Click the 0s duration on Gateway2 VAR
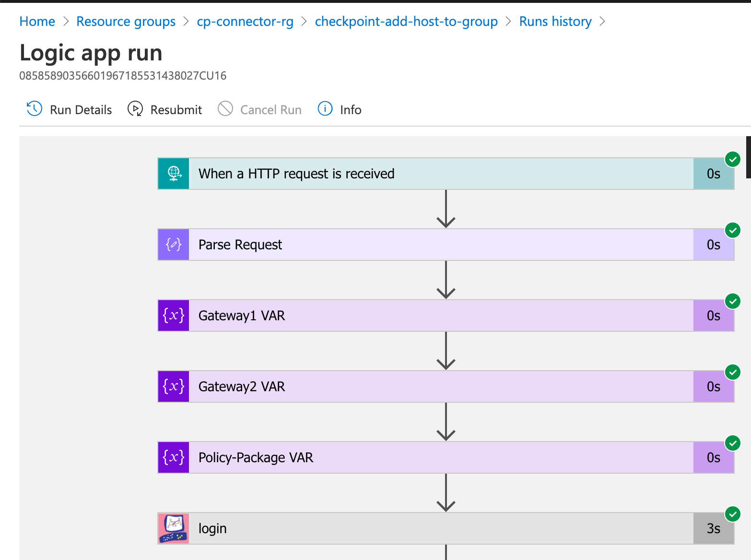751x560 pixels. click(x=714, y=386)
